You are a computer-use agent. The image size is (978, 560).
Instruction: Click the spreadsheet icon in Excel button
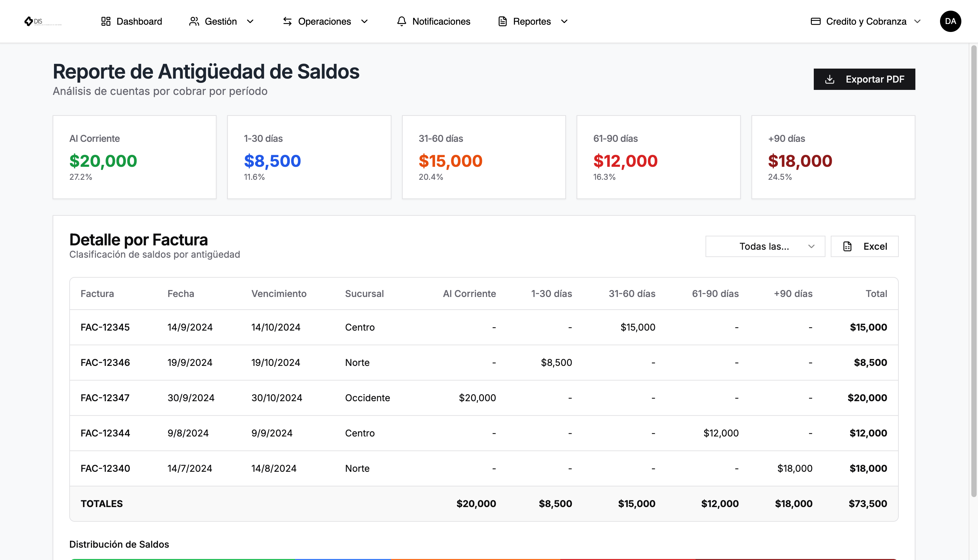tap(847, 246)
